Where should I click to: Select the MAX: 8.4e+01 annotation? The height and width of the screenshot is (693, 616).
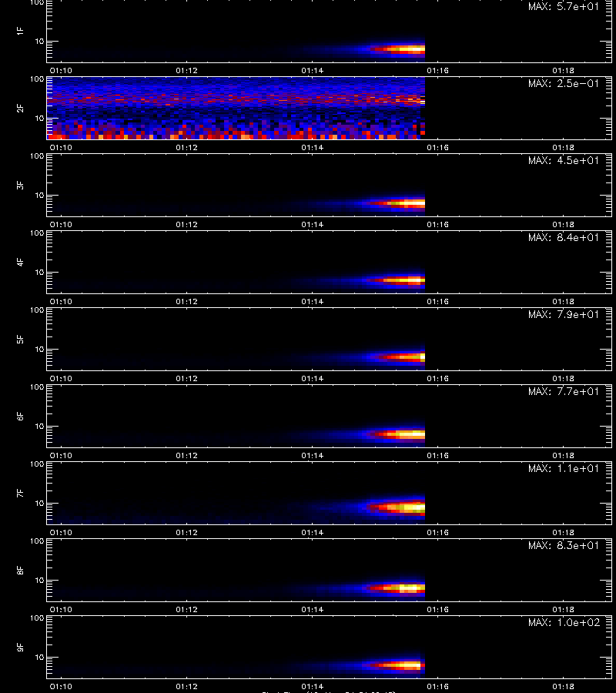click(564, 237)
